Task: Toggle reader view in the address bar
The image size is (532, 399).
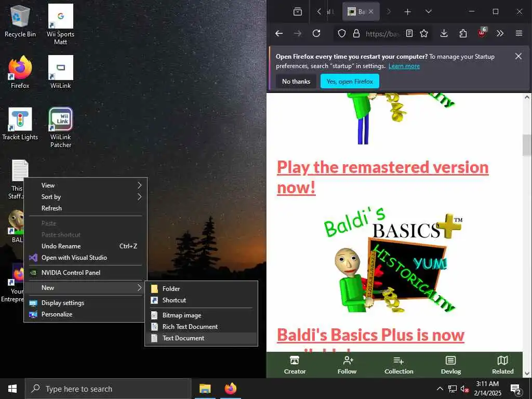Action: (409, 33)
